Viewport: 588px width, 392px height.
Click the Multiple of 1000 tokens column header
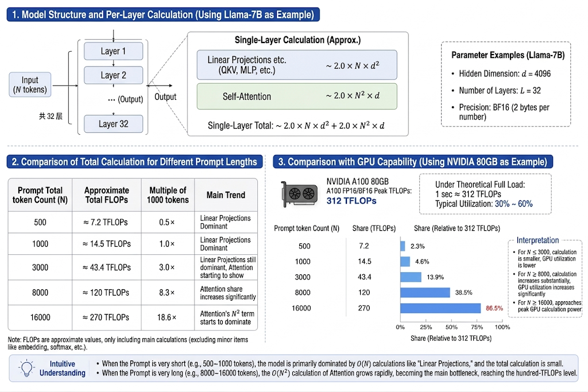tap(168, 195)
